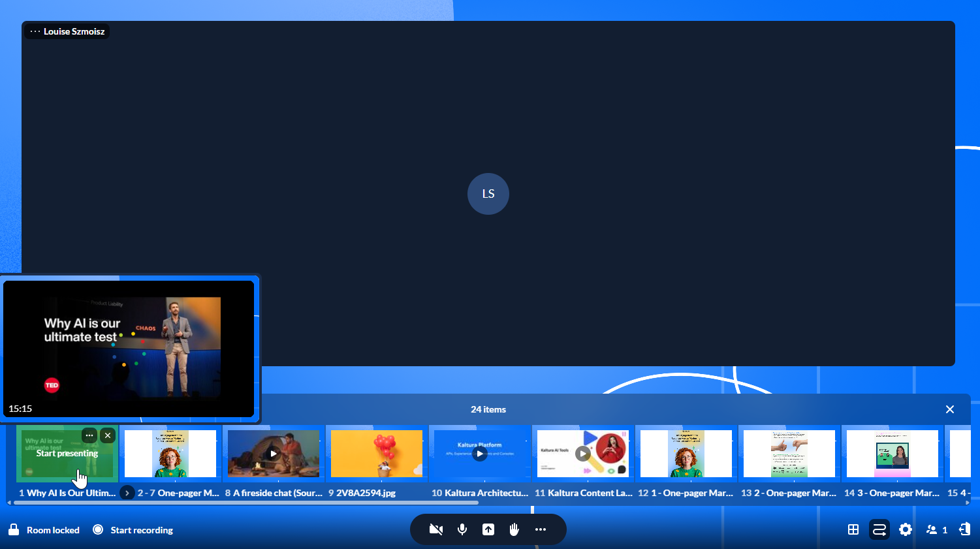Toggle the playlist panel icon
The image size is (980, 549).
click(879, 529)
